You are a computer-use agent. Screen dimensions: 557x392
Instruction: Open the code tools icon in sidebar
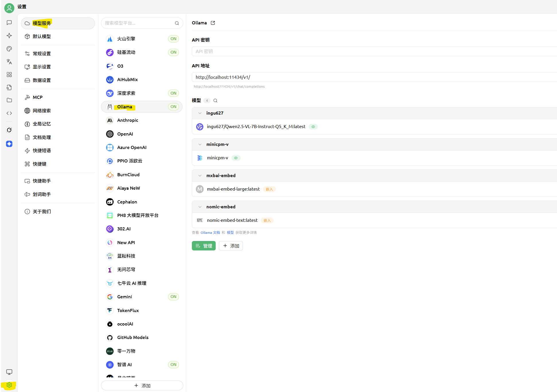point(9,113)
